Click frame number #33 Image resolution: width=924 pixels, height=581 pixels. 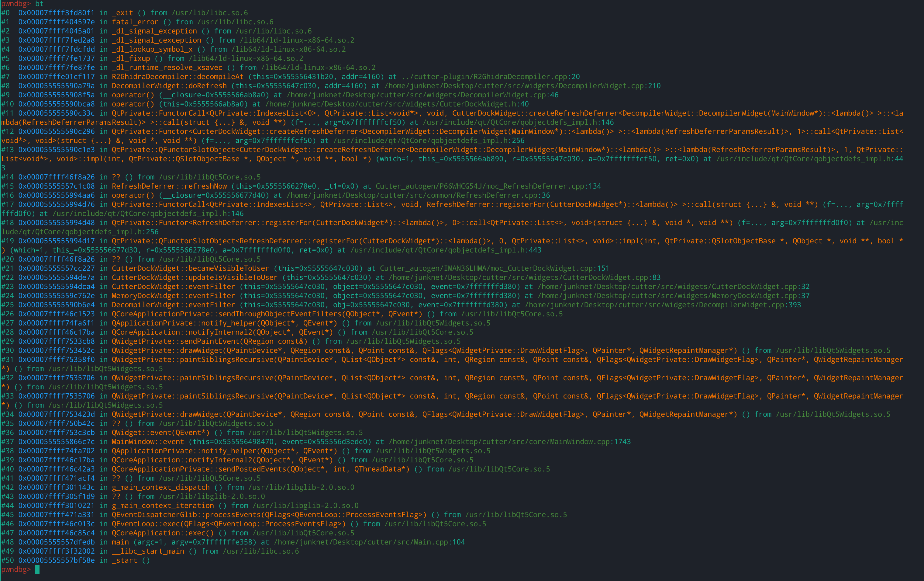pyautogui.click(x=7, y=396)
